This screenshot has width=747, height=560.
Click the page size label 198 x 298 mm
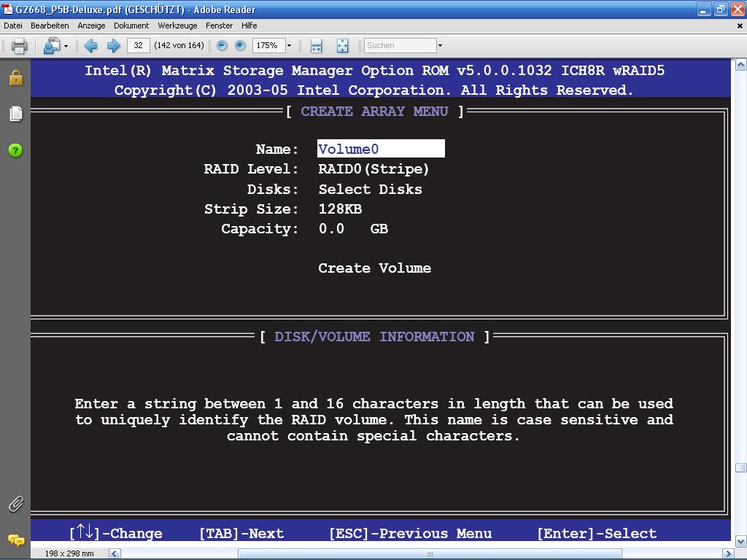[69, 554]
